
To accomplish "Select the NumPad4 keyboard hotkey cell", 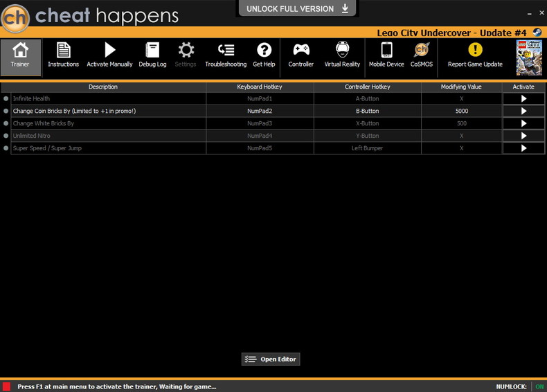I will point(260,136).
